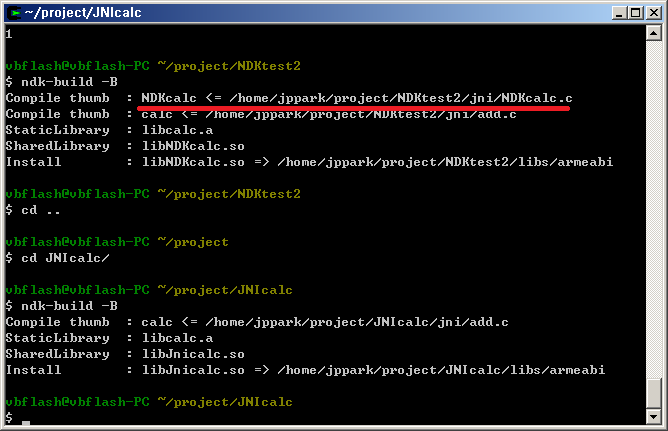
Task: Click the JNIcalc/jni/add.c compile line
Action: [x=257, y=322]
